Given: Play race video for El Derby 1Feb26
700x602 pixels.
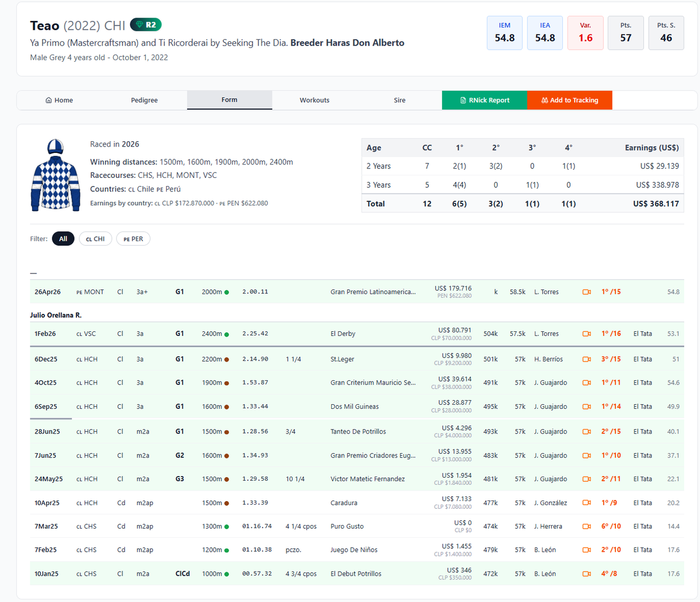Looking at the screenshot, I should coord(587,334).
